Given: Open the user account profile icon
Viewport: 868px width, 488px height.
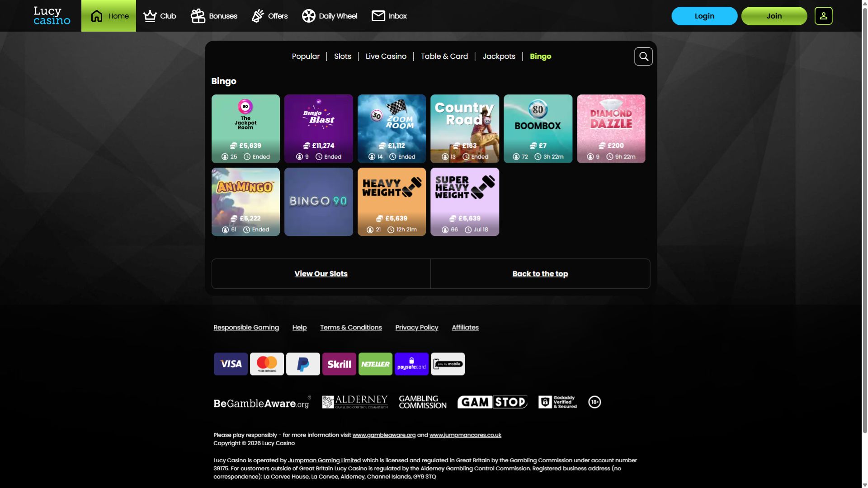Looking at the screenshot, I should (x=823, y=16).
